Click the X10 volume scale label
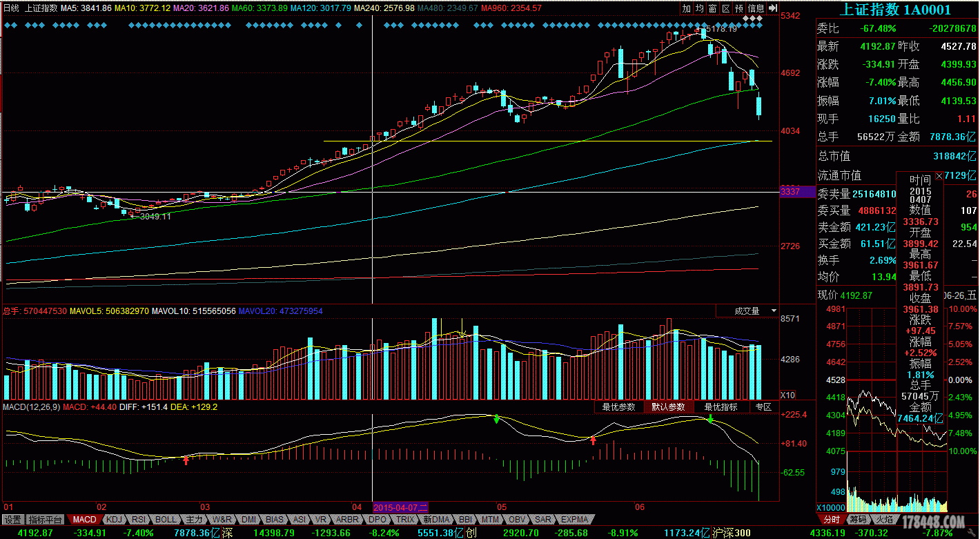980x539 pixels. pos(787,395)
